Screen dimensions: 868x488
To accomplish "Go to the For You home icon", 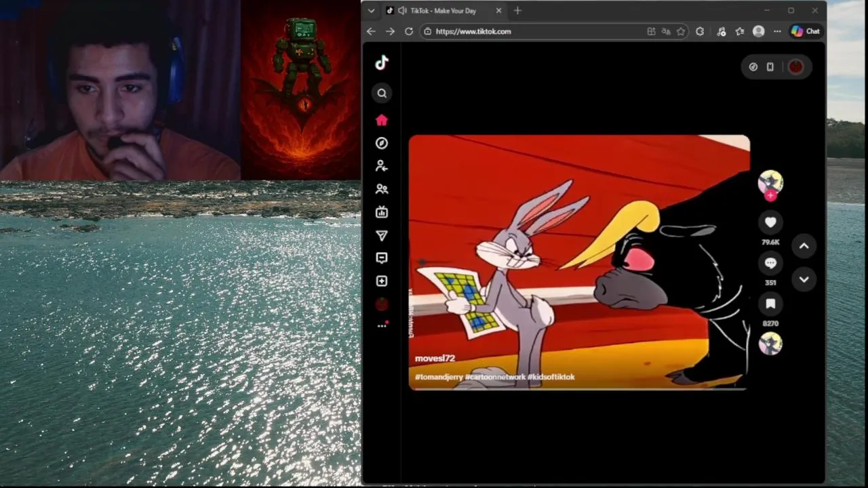I will click(382, 120).
